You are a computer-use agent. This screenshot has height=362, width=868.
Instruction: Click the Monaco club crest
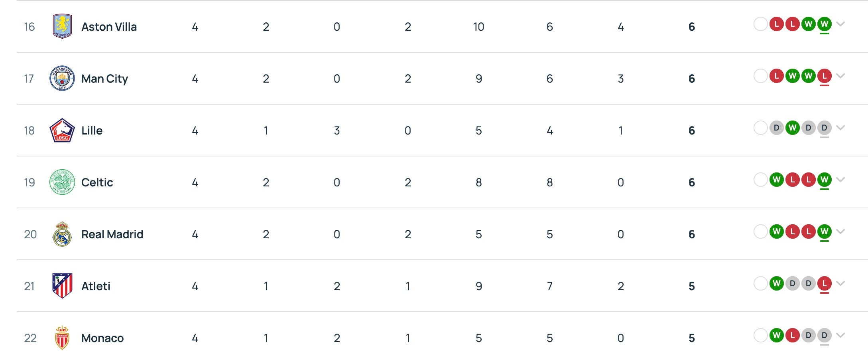pos(62,338)
